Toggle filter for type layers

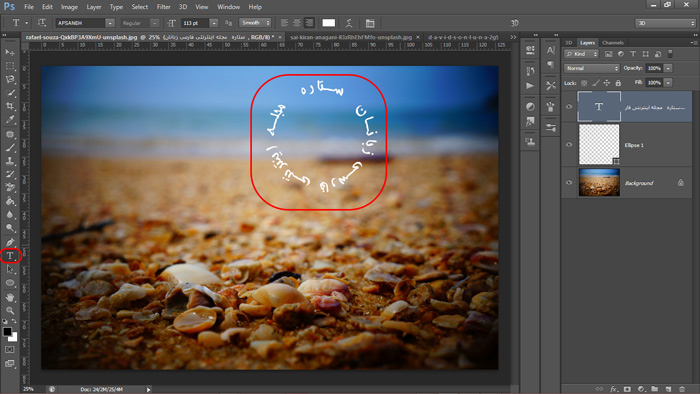[633, 54]
